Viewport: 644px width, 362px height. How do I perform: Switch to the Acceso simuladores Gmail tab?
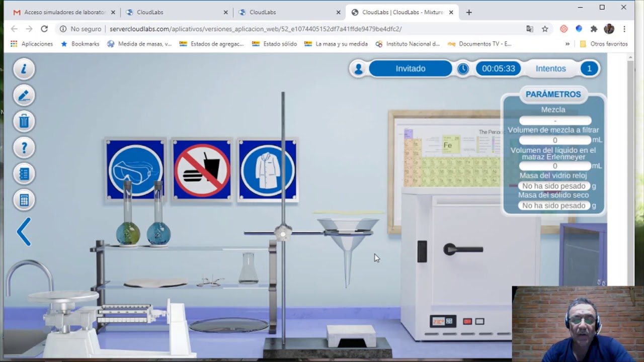point(64,12)
